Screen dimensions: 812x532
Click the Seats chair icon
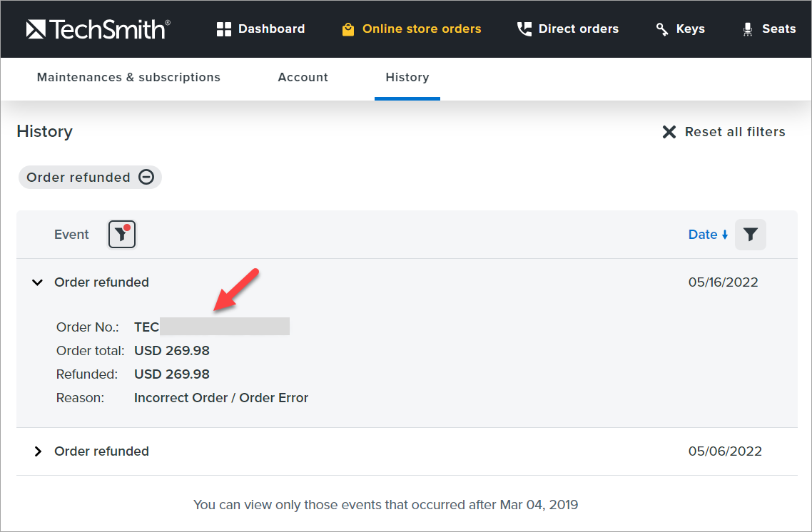748,29
